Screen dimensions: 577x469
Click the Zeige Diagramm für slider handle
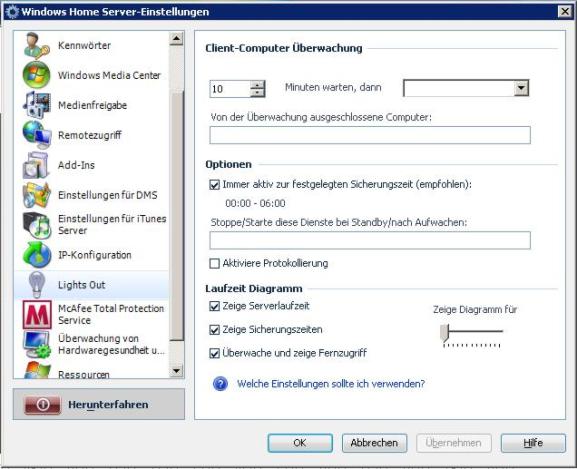(445, 333)
